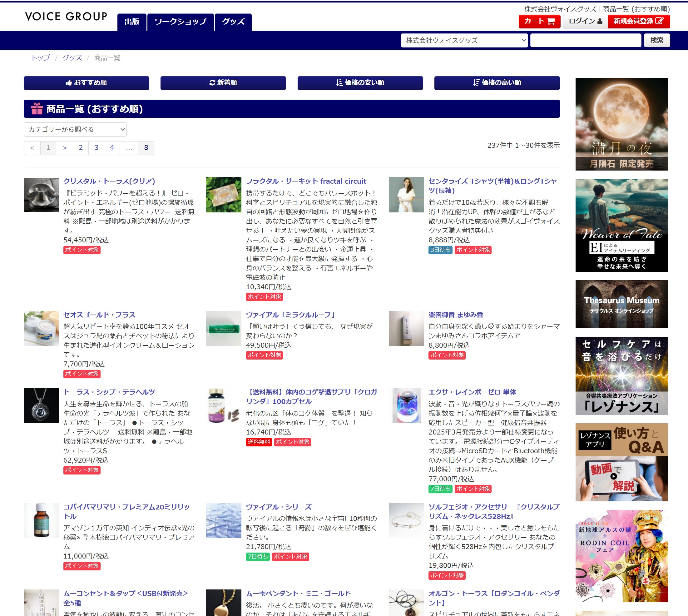Click the セオスゴールド cream jar thumbnail
This screenshot has height=616, width=688.
click(x=41, y=328)
